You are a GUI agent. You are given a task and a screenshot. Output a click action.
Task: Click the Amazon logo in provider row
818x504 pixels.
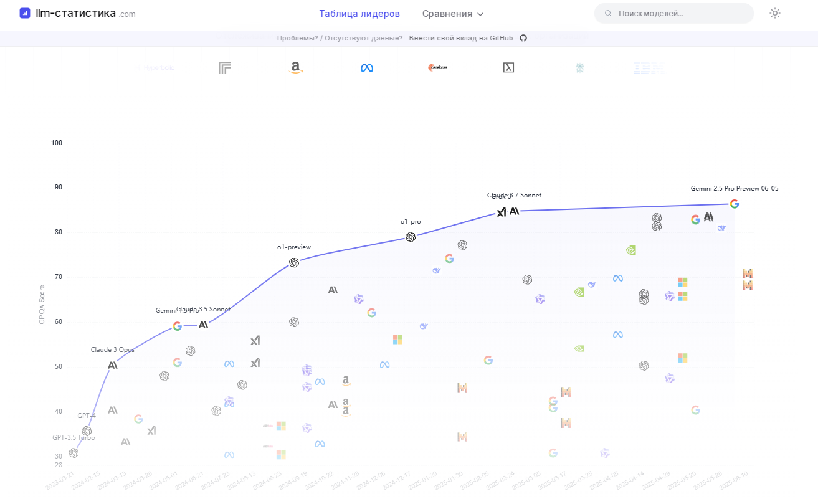pos(296,67)
